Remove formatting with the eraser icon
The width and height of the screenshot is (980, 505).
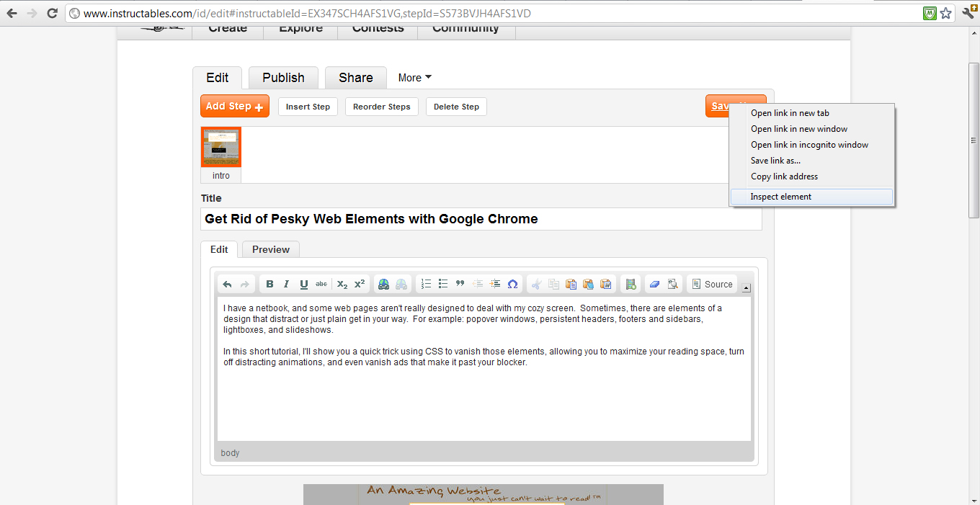(654, 285)
